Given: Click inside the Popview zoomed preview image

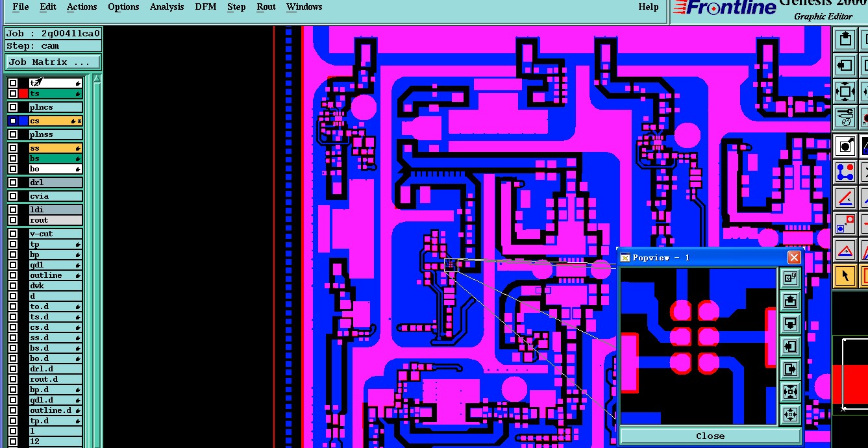Looking at the screenshot, I should pyautogui.click(x=699, y=346).
